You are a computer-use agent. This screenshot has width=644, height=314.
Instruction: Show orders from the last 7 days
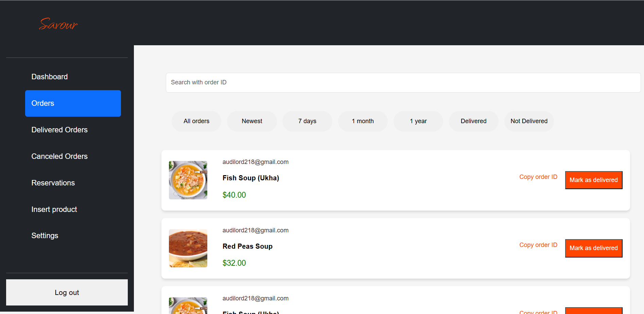(307, 121)
